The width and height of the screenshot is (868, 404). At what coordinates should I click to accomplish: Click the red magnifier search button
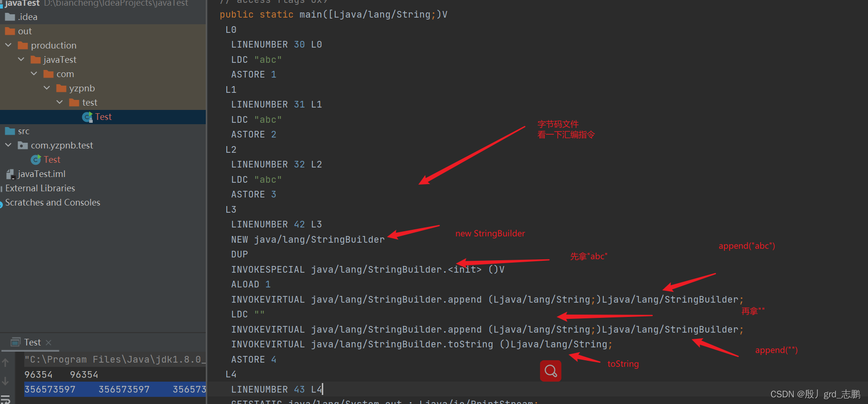550,371
